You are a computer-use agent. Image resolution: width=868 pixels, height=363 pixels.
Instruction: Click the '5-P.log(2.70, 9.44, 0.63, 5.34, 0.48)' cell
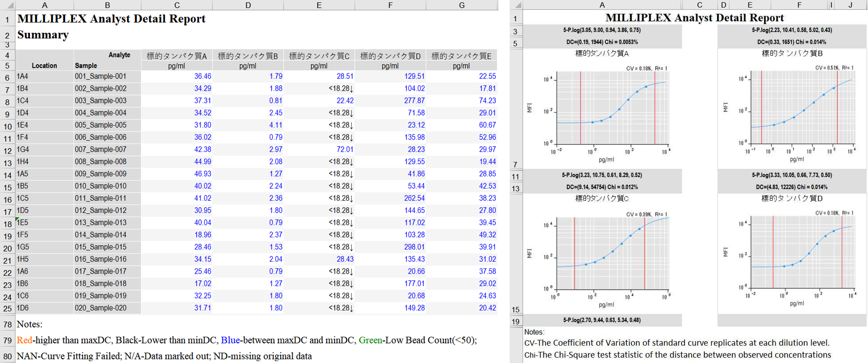pyautogui.click(x=602, y=320)
